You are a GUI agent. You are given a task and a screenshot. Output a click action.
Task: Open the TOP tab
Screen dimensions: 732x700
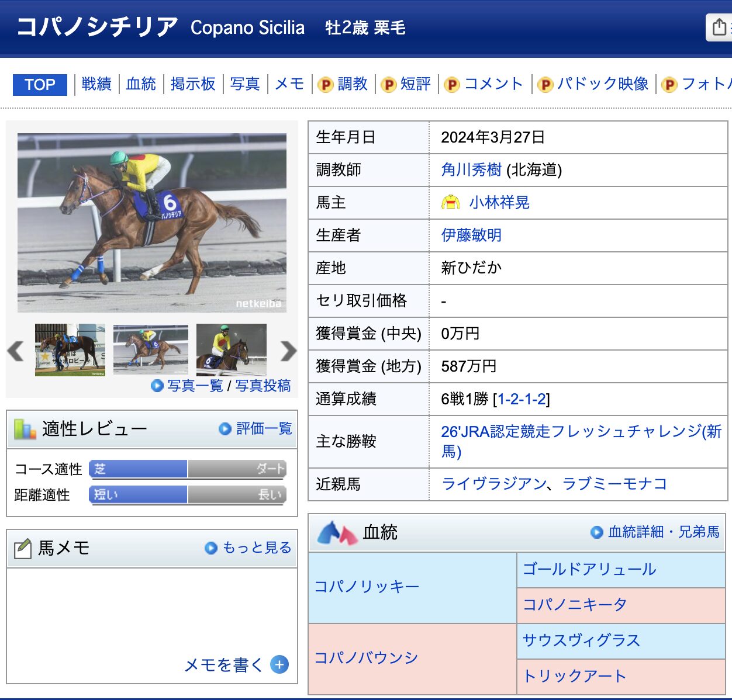point(40,85)
